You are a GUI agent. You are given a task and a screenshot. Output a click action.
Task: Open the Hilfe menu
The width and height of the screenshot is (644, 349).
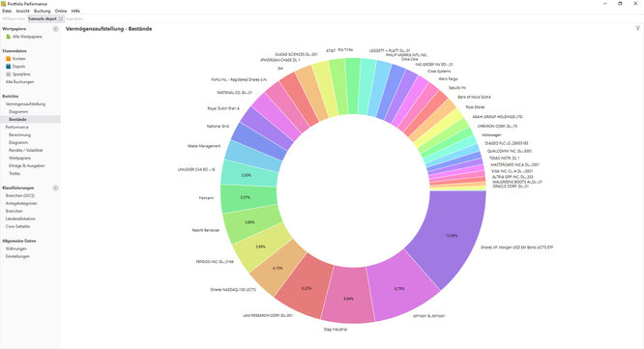click(x=75, y=11)
